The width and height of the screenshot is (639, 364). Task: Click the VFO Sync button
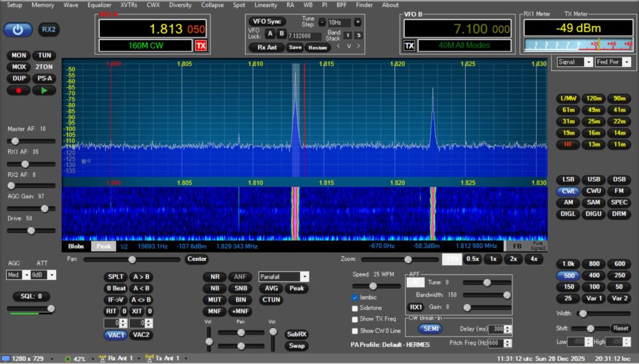267,21
